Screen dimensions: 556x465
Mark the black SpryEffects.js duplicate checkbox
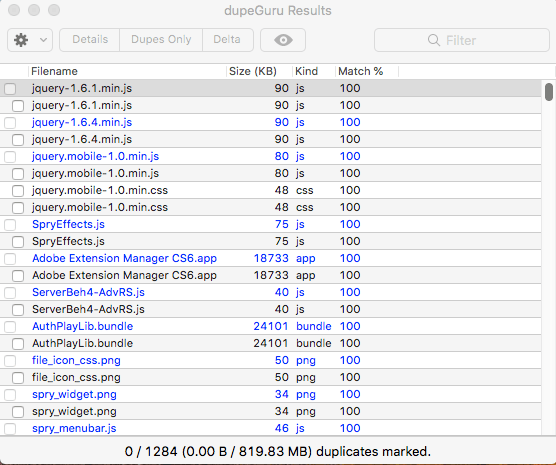[18, 242]
